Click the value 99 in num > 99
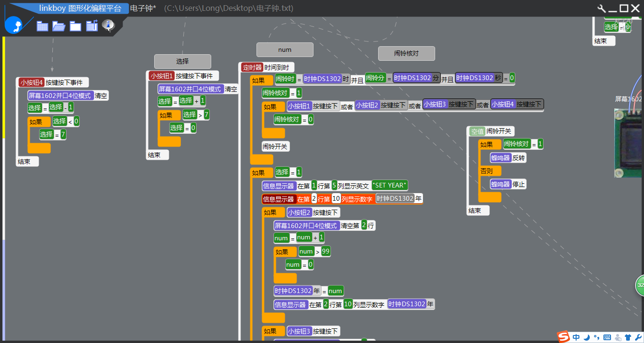The image size is (644, 343). (326, 252)
